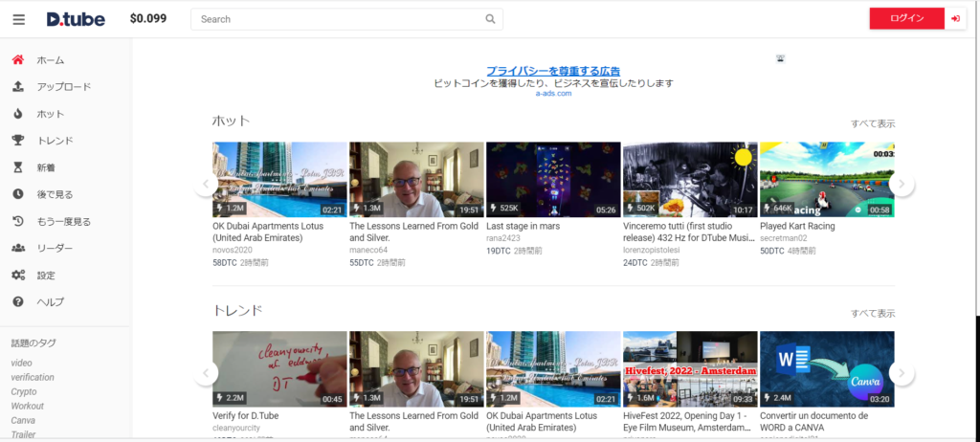Image resolution: width=980 pixels, height=442 pixels.
Task: Click the アップロード upload icon
Action: [x=18, y=87]
